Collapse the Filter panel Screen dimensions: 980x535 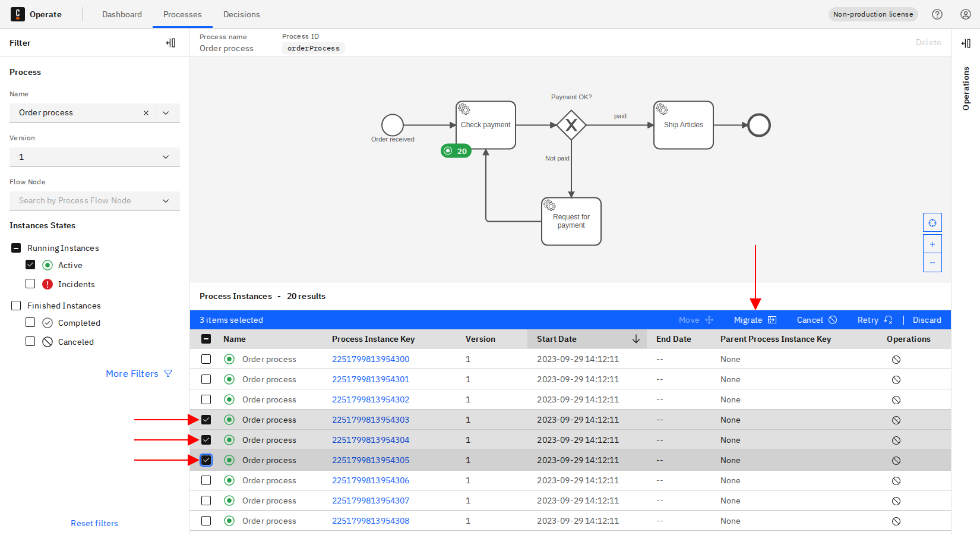[x=170, y=43]
